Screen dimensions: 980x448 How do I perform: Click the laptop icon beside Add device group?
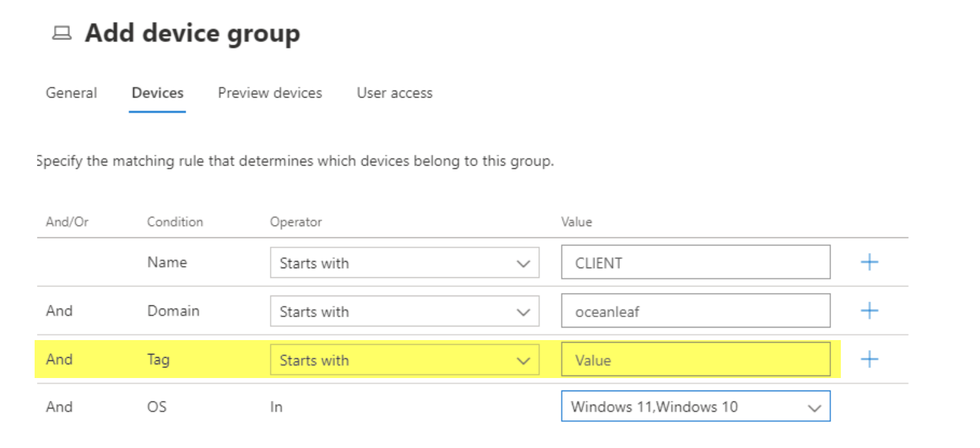[61, 33]
